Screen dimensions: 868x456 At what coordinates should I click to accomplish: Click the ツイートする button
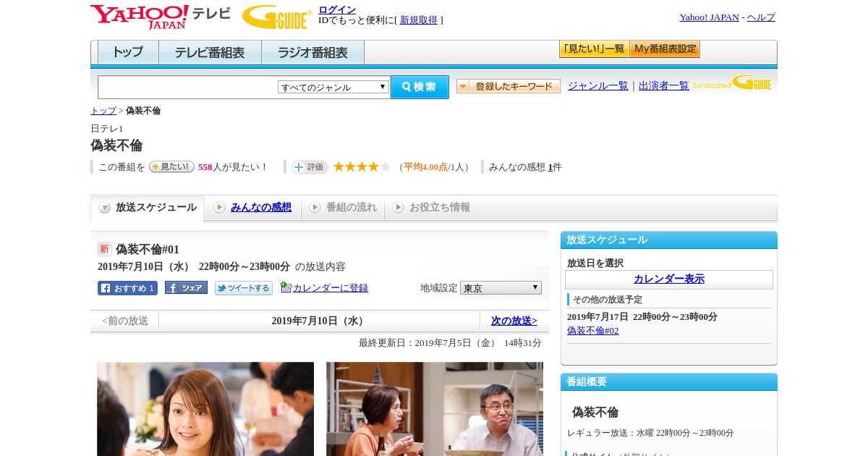(244, 288)
